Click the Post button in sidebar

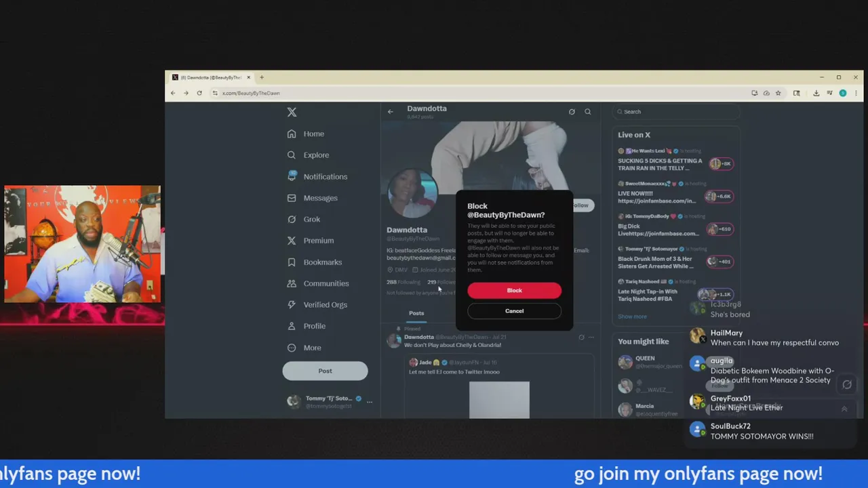(325, 371)
